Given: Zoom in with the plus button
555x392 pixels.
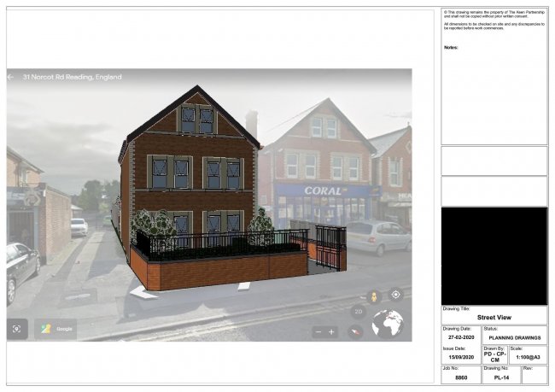Looking at the screenshot, I should point(332,331).
